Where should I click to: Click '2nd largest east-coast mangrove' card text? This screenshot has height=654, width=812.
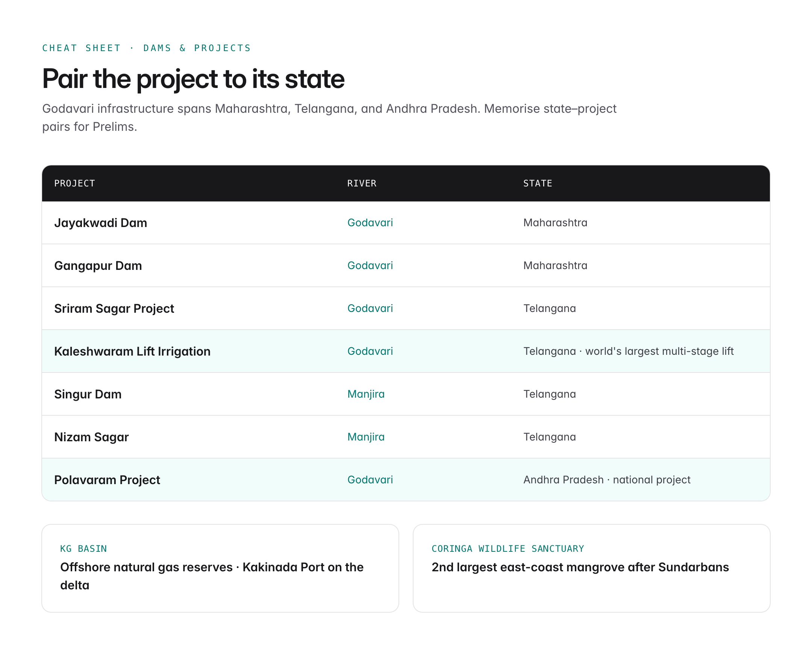580,567
